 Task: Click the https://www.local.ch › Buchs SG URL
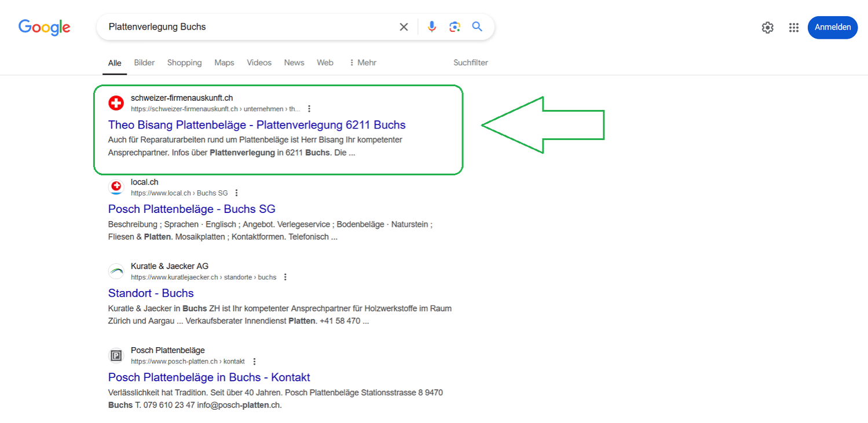coord(179,193)
